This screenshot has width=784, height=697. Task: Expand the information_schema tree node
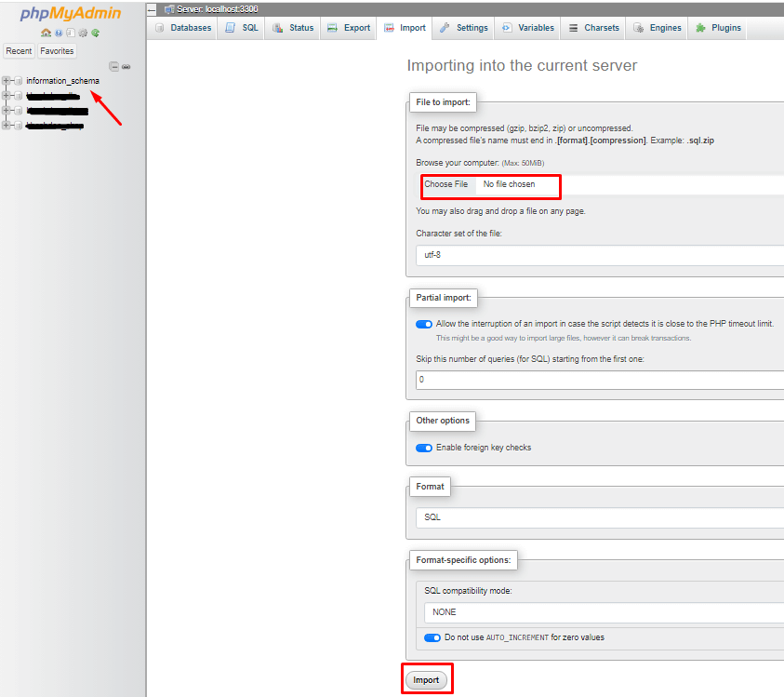(7, 81)
